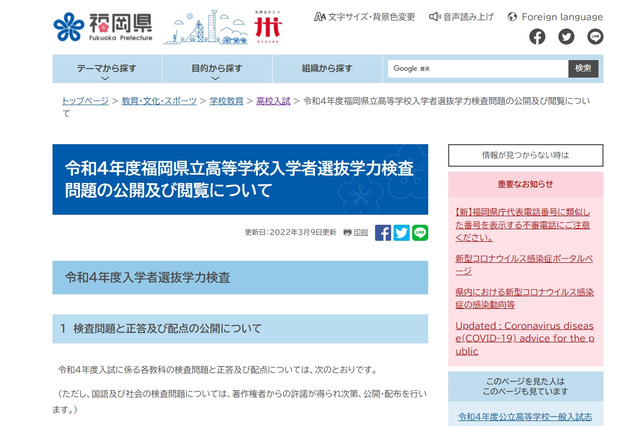The height and width of the screenshot is (426, 640).
Task: Open Foreign language options
Action: click(555, 17)
